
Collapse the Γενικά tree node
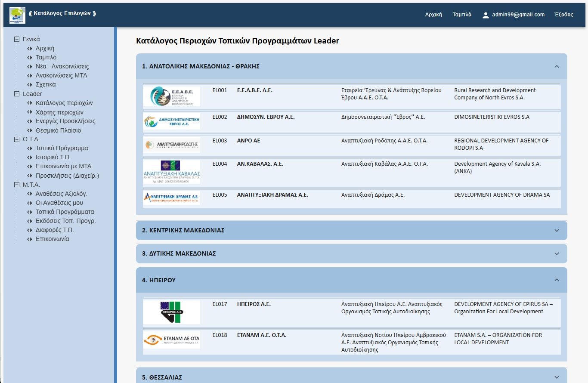[x=17, y=39]
